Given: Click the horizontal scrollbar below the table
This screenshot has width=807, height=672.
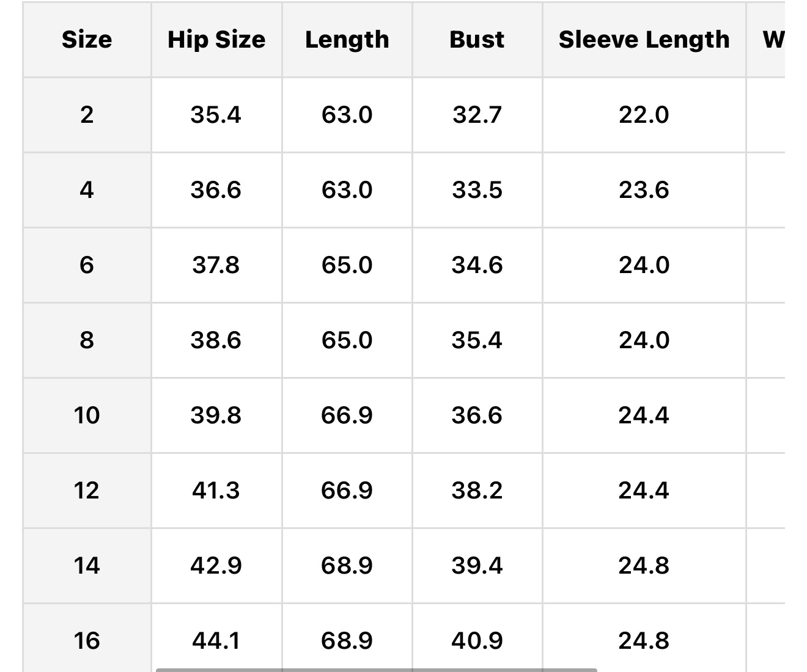Looking at the screenshot, I should tap(376, 670).
